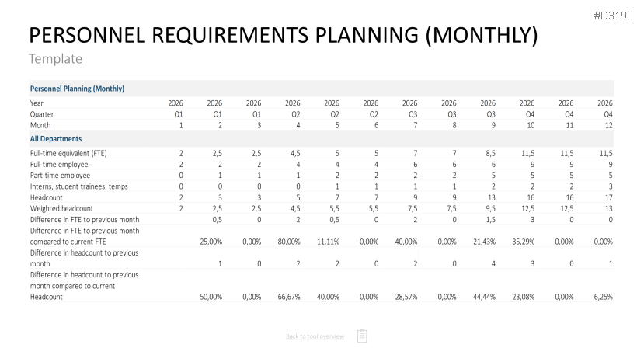This screenshot has width=644, height=362.
Task: Open the "Back to tool overview" link
Action: (315, 336)
